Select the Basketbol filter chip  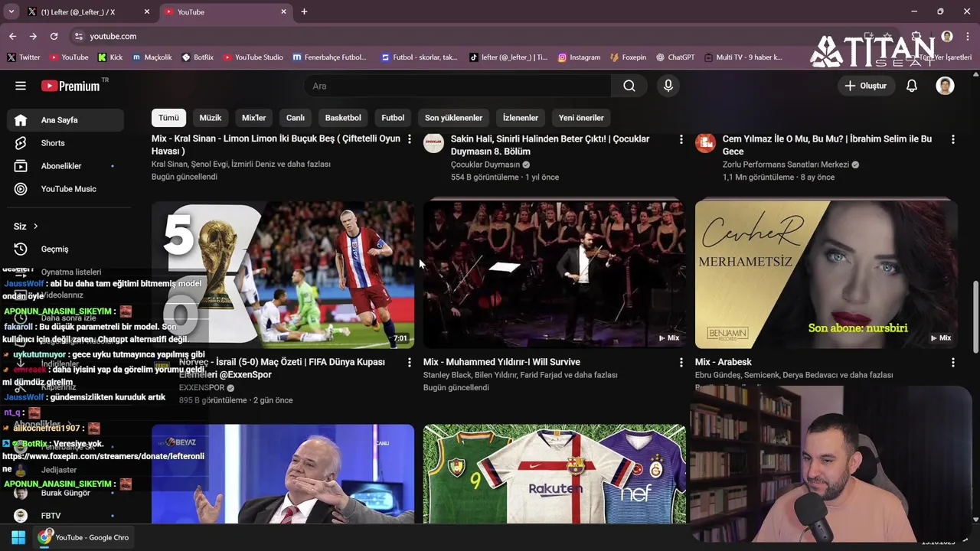tap(343, 118)
